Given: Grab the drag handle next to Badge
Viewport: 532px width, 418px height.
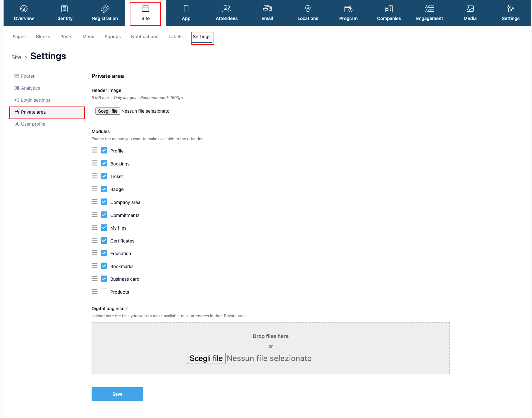Looking at the screenshot, I should coord(94,189).
